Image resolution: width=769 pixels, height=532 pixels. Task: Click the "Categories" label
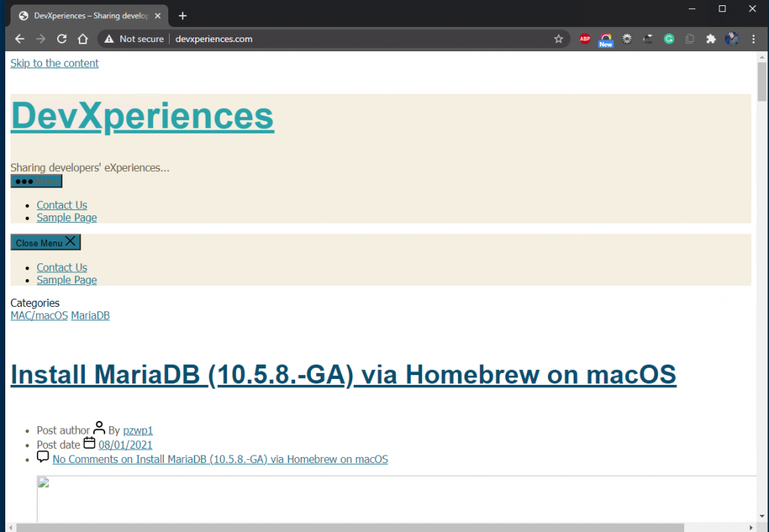click(35, 302)
